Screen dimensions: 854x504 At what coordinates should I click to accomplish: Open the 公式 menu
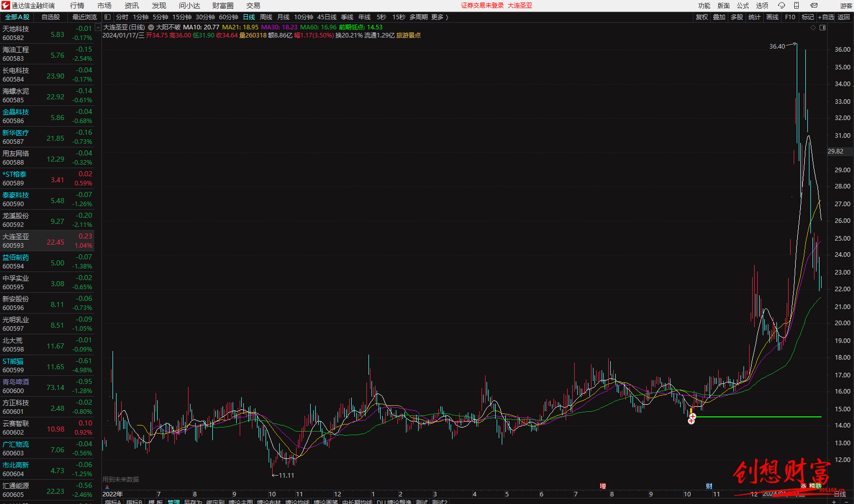(x=743, y=6)
